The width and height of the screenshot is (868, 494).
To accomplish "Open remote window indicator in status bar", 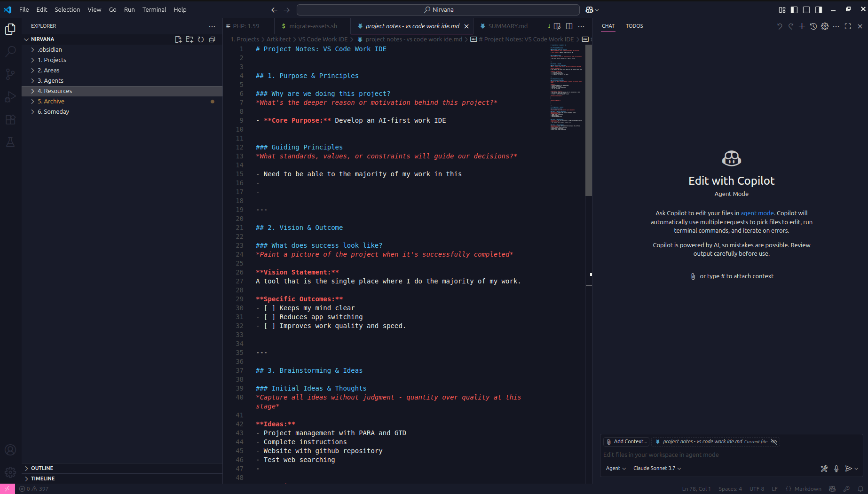I will 8,489.
